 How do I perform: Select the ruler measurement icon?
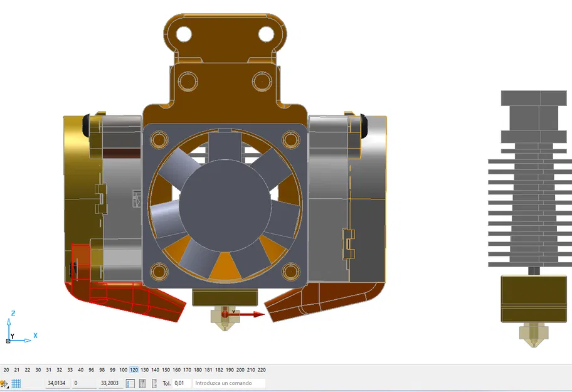(x=154, y=383)
